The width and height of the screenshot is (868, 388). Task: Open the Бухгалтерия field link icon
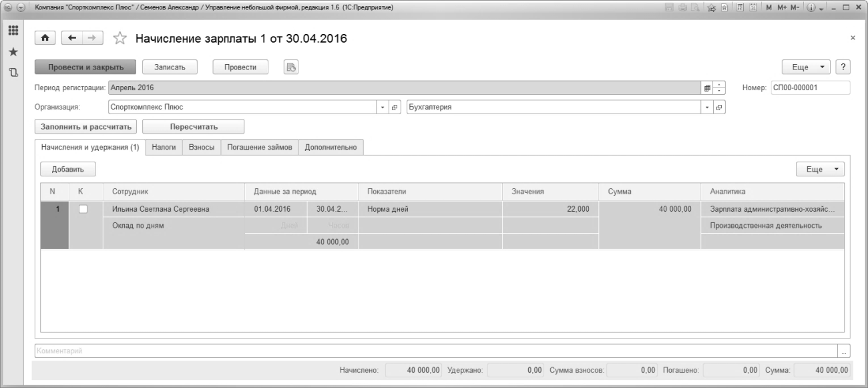pos(718,107)
